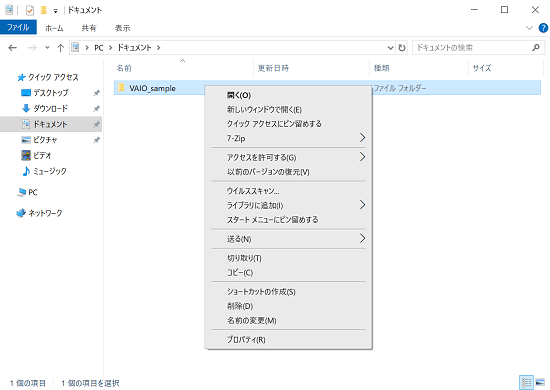Open the 共有 ribbon tab

tap(89, 28)
